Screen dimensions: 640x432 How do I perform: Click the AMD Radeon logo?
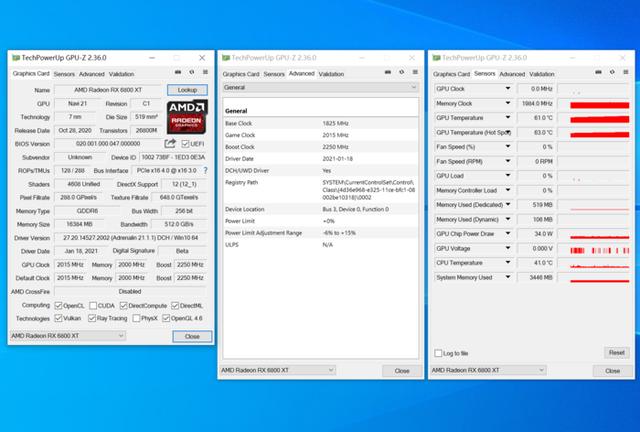point(187,117)
